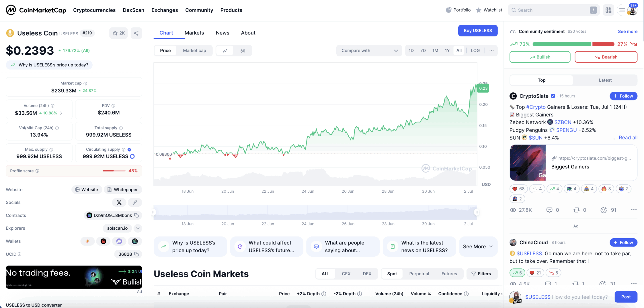Copy the UCID number 36828
Screen dimensions: 644x308
[137, 254]
